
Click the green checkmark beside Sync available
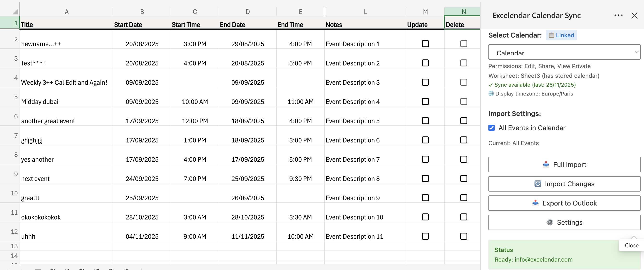pos(491,85)
